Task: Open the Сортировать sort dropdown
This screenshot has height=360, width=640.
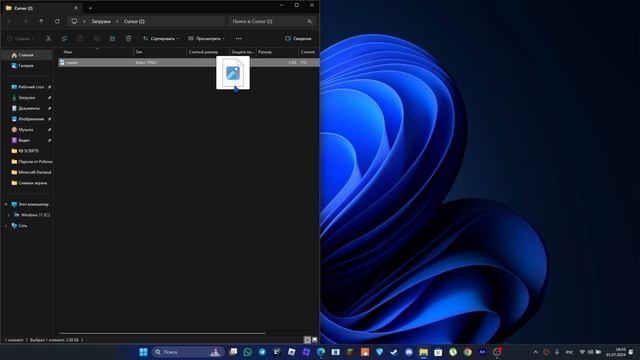Action: click(161, 38)
